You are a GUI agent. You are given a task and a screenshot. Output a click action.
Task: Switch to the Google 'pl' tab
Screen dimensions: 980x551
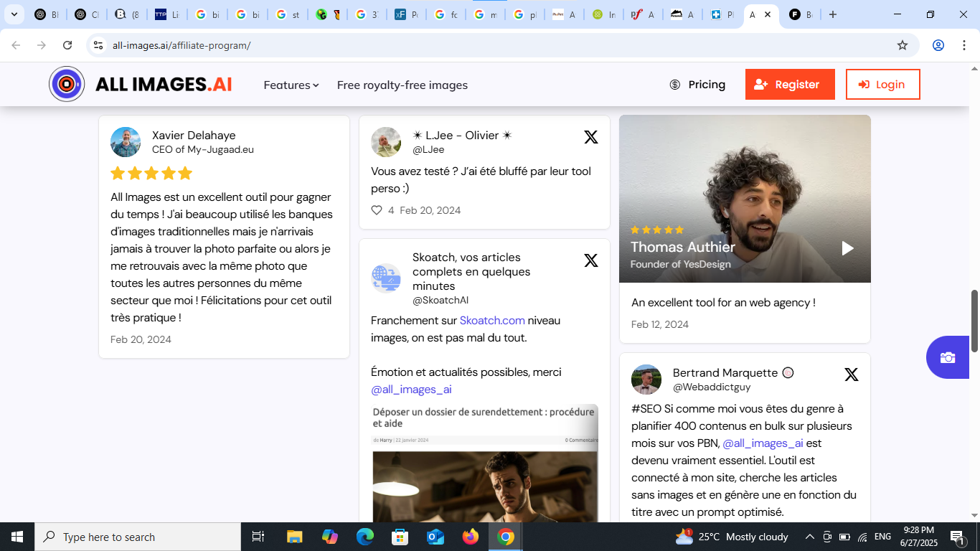pos(525,14)
